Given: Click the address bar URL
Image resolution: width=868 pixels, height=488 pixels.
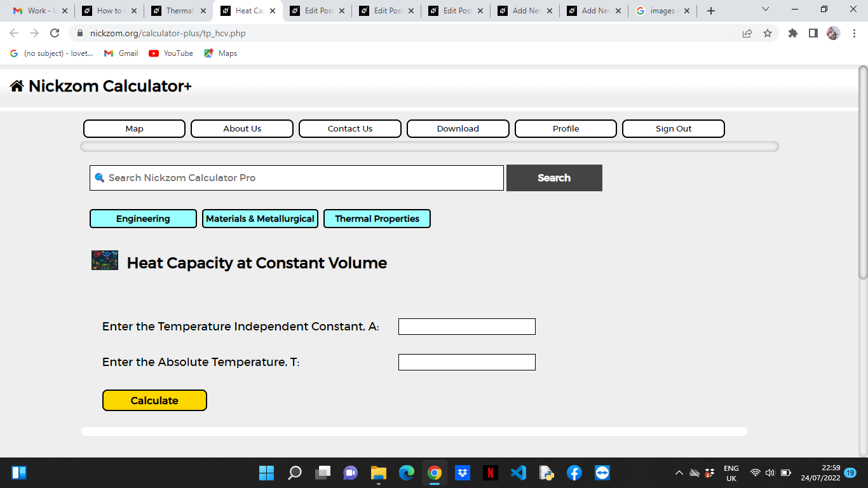Looking at the screenshot, I should point(168,33).
